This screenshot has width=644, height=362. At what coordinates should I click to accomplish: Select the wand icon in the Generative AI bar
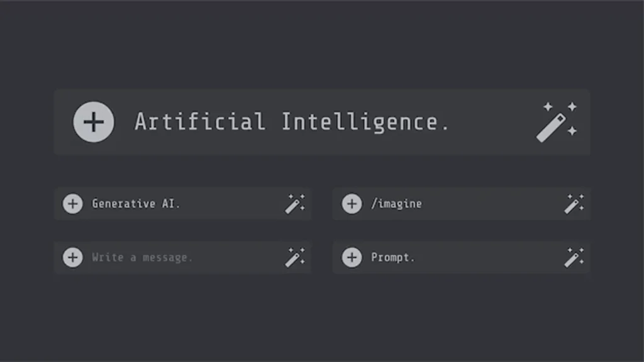[296, 204]
